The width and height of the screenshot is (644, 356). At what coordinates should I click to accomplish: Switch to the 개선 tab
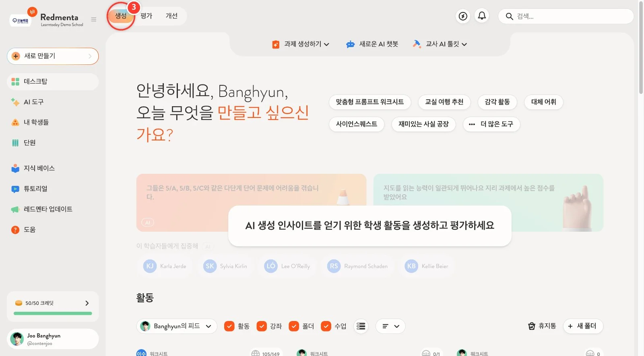(171, 16)
